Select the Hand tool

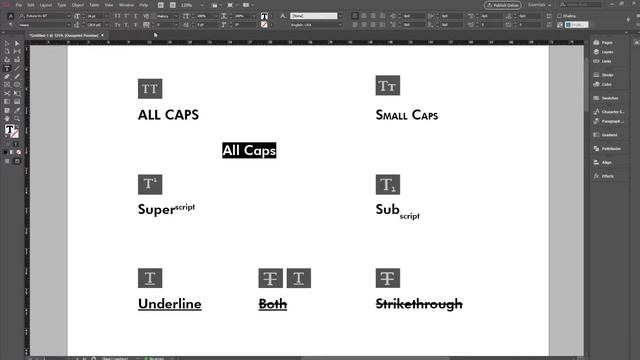7,119
